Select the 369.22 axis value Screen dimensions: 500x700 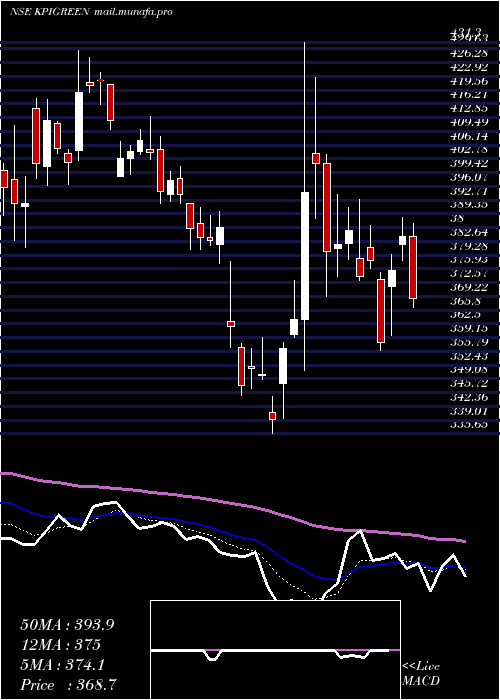pos(469,287)
